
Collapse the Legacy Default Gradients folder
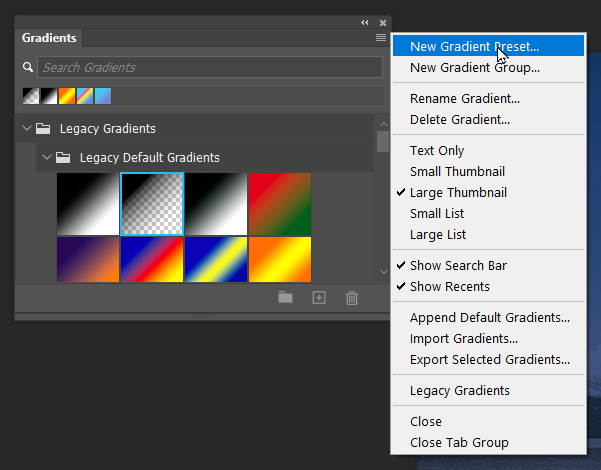46,157
